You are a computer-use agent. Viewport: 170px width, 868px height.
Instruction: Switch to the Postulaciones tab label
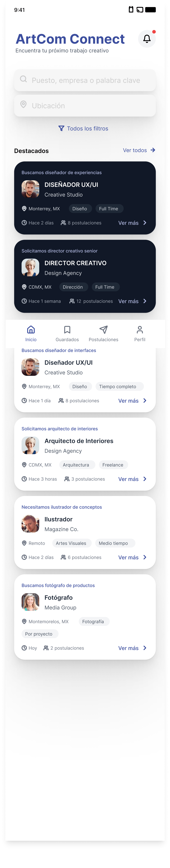[x=104, y=340]
